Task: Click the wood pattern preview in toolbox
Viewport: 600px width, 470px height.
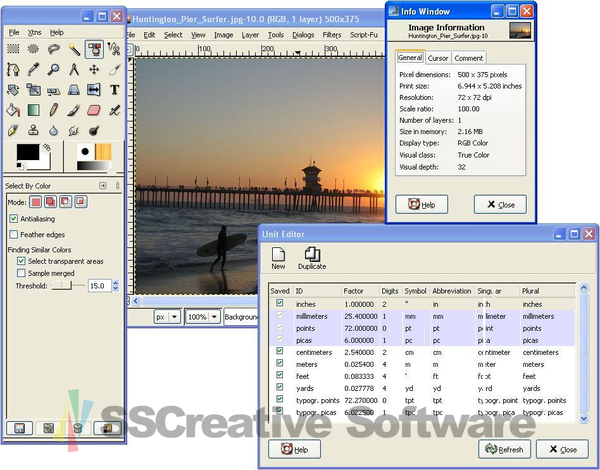Action: pyautogui.click(x=103, y=152)
